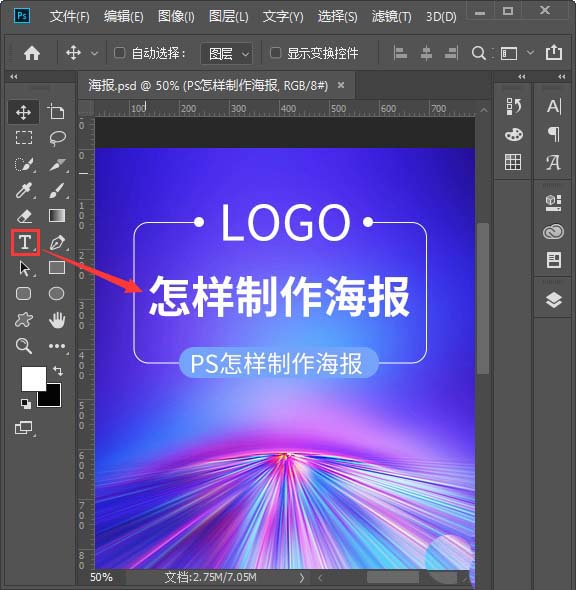Click the Share export icon
Viewport: 576px width, 590px height.
tap(554, 52)
